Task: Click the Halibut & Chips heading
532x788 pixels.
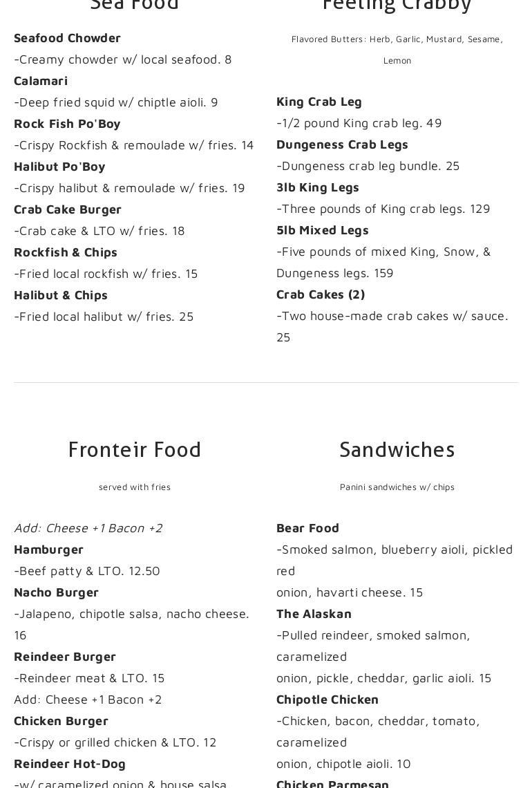Action: (x=61, y=296)
